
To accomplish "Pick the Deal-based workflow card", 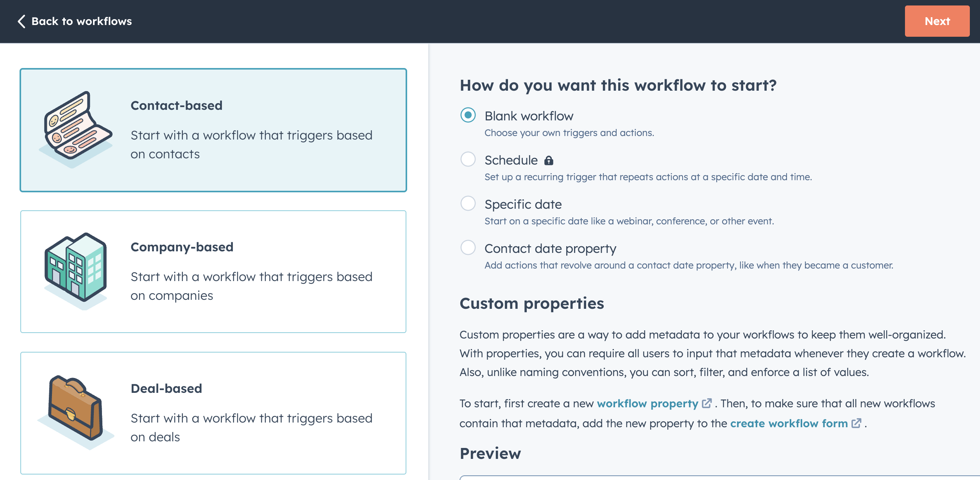I will pyautogui.click(x=213, y=414).
